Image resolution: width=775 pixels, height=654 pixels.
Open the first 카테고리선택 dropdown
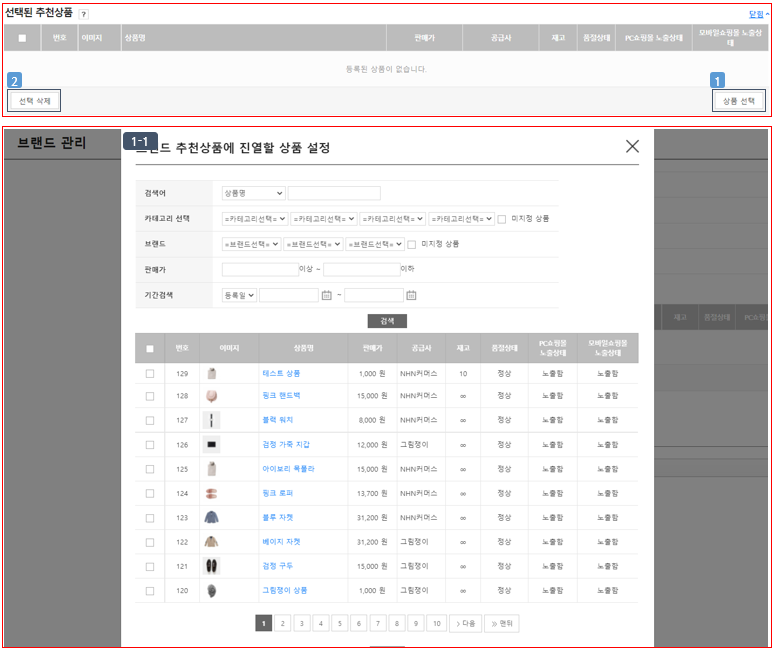point(255,218)
